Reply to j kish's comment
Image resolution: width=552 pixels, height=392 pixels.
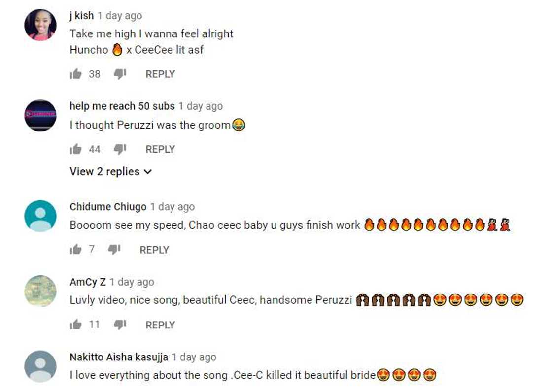160,74
